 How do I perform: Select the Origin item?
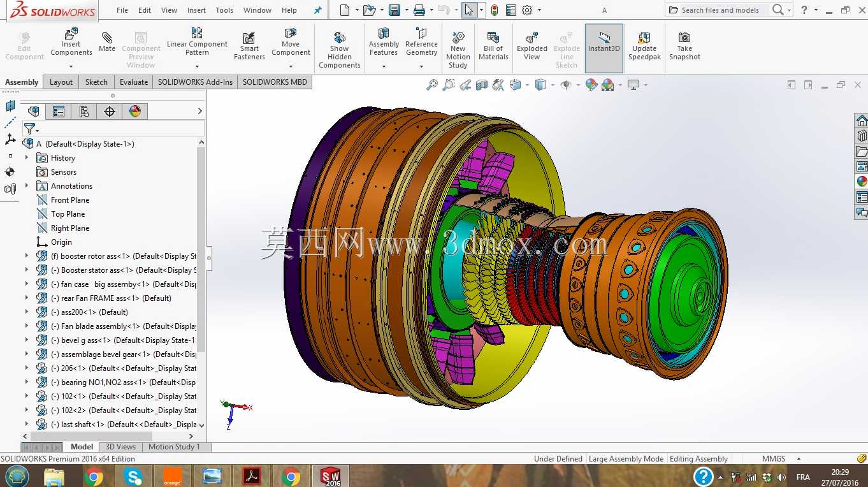(x=61, y=242)
